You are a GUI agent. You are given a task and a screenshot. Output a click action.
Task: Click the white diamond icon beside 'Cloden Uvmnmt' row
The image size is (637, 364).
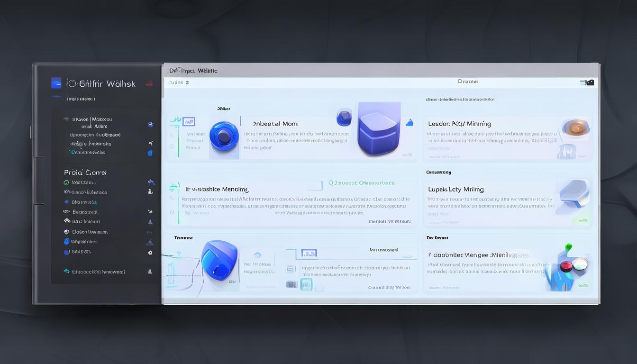(x=66, y=232)
